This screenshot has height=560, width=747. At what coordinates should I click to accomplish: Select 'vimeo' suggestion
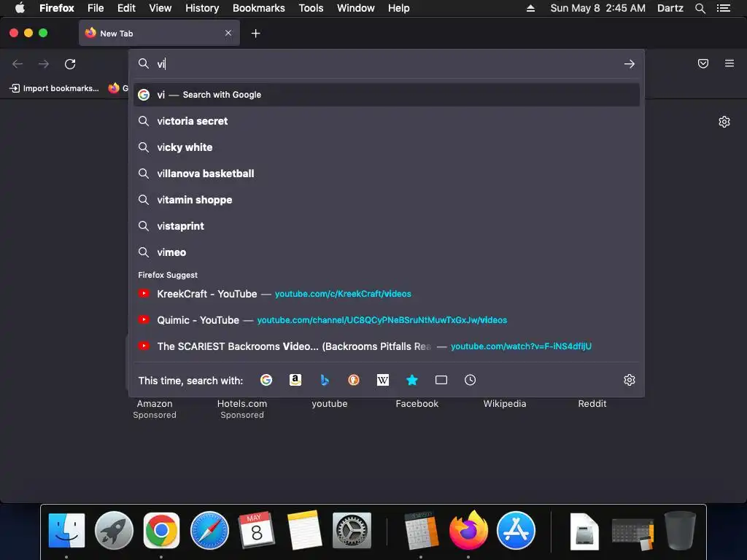(387, 252)
